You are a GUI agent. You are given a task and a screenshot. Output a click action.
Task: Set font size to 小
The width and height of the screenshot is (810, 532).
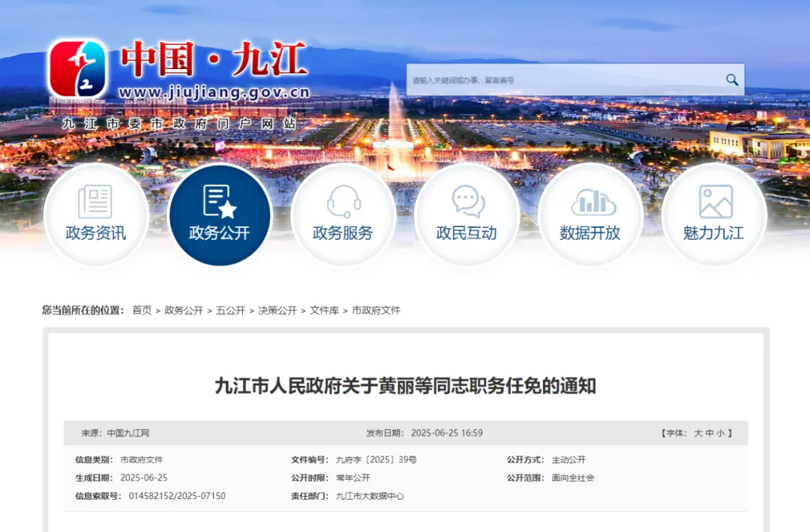tap(720, 433)
